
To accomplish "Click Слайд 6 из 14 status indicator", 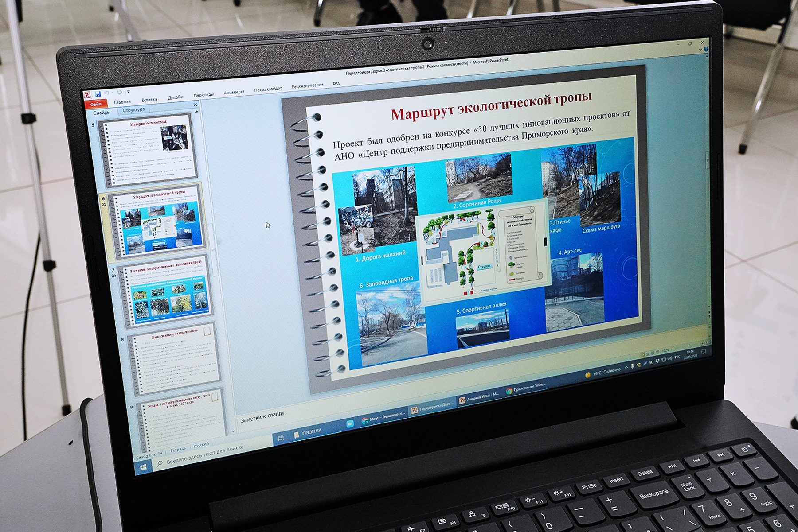I will 149,455.
